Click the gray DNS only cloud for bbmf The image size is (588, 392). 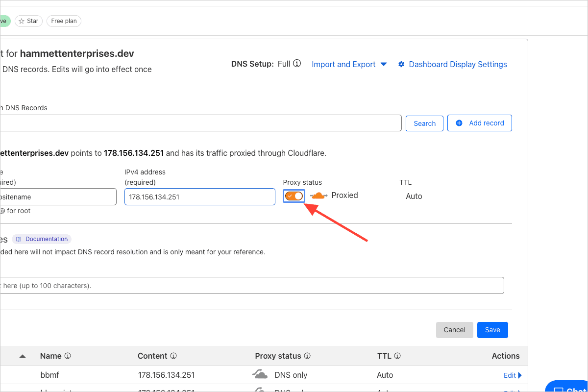(260, 375)
